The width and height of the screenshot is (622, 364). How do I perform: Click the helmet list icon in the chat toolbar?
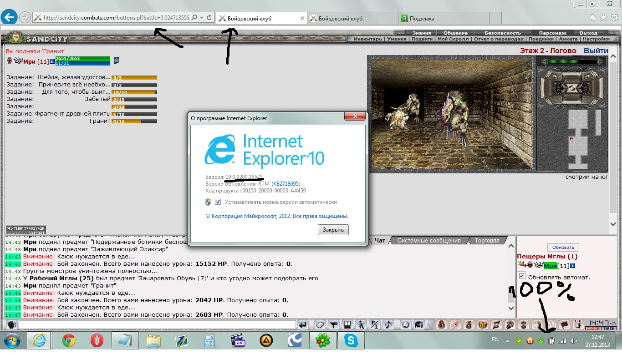click(x=418, y=325)
